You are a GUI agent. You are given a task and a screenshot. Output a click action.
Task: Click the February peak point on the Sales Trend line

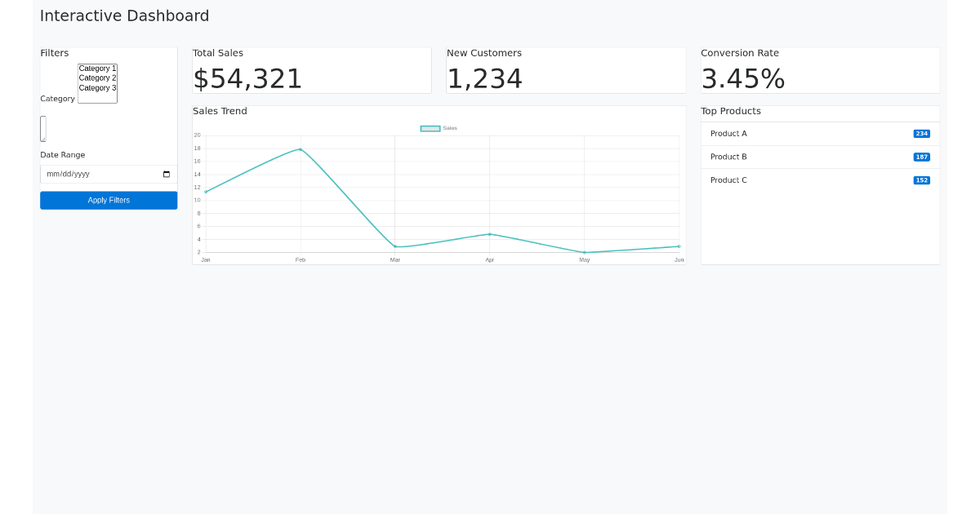[x=301, y=149]
